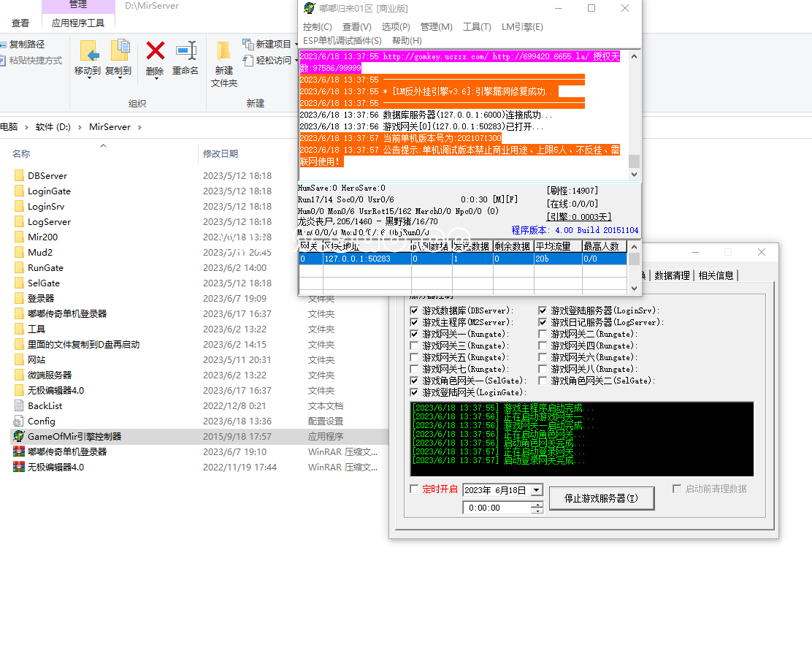Select the Mud2 folder icon
Viewport: 812px width, 645px height.
point(19,252)
